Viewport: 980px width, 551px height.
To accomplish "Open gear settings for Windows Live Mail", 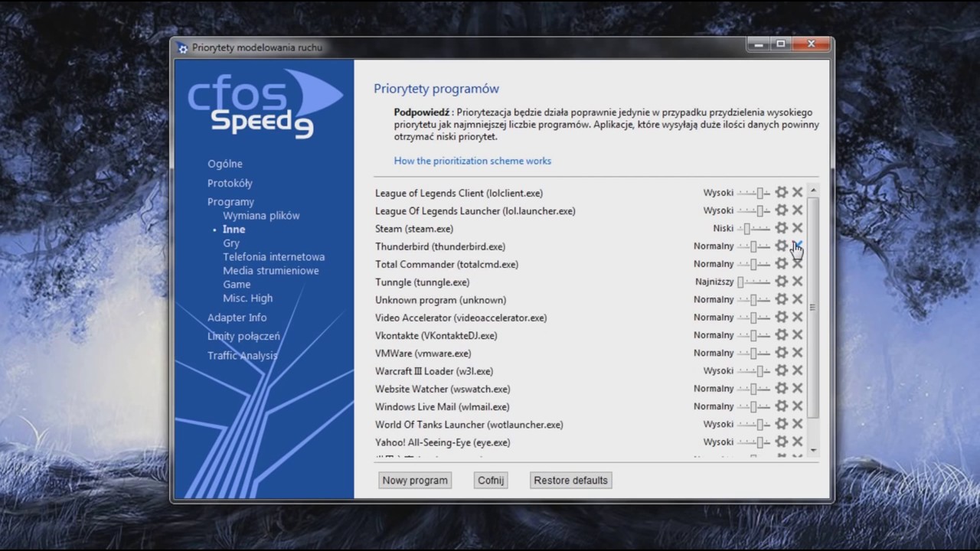I will pyautogui.click(x=782, y=406).
